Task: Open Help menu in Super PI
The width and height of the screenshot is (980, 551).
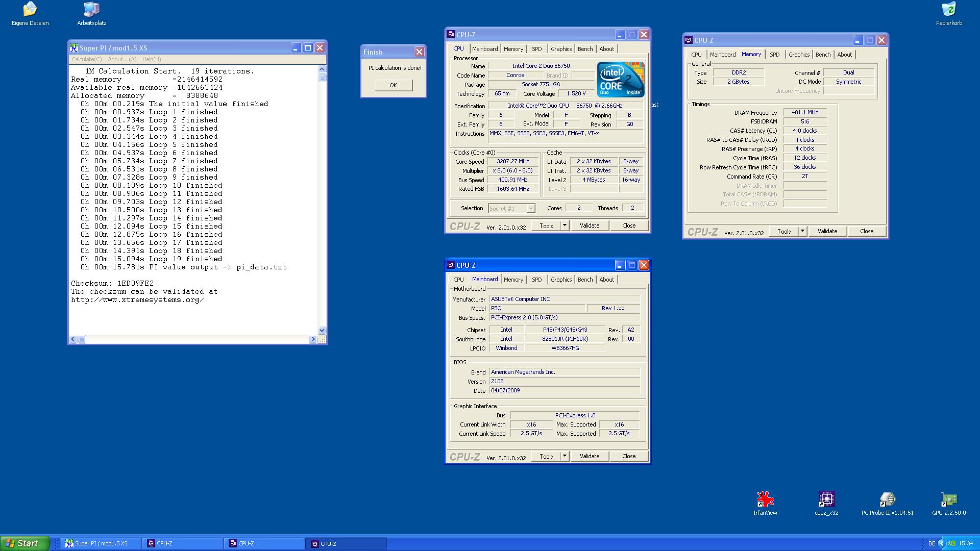Action: [152, 59]
